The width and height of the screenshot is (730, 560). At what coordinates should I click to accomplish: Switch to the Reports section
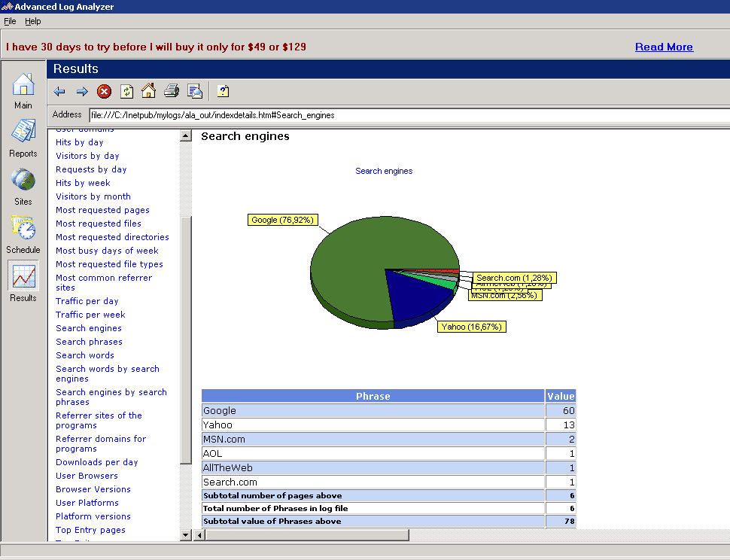pos(23,138)
